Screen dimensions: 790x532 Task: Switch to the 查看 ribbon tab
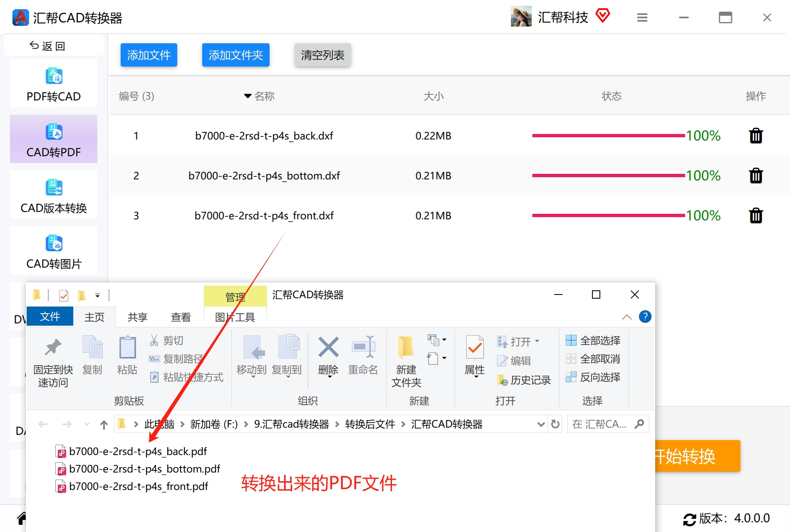point(181,317)
